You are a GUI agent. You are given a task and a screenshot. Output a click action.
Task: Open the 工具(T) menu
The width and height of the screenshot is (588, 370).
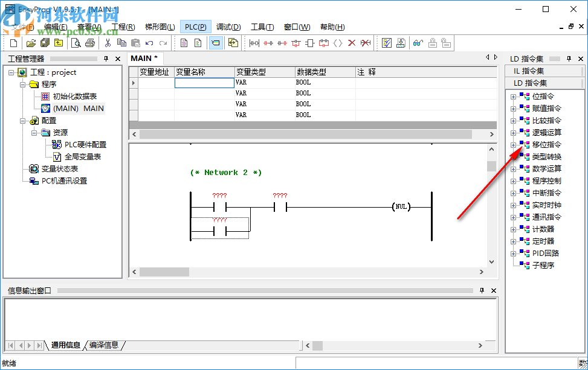tap(262, 27)
